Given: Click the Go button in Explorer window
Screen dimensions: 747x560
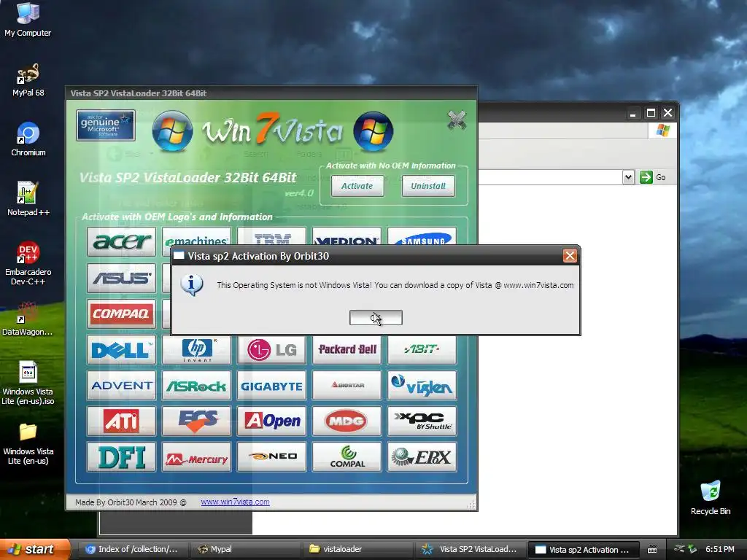Looking at the screenshot, I should click(653, 177).
